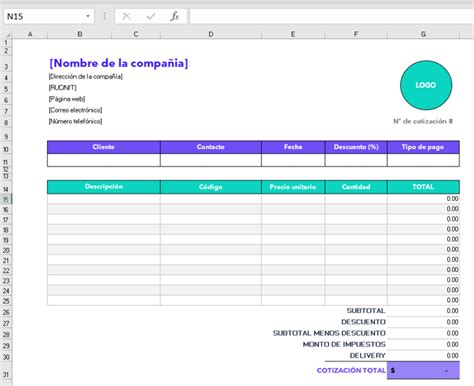
Task: Click the [Nombre de la compañia] title
Action: [x=119, y=63]
